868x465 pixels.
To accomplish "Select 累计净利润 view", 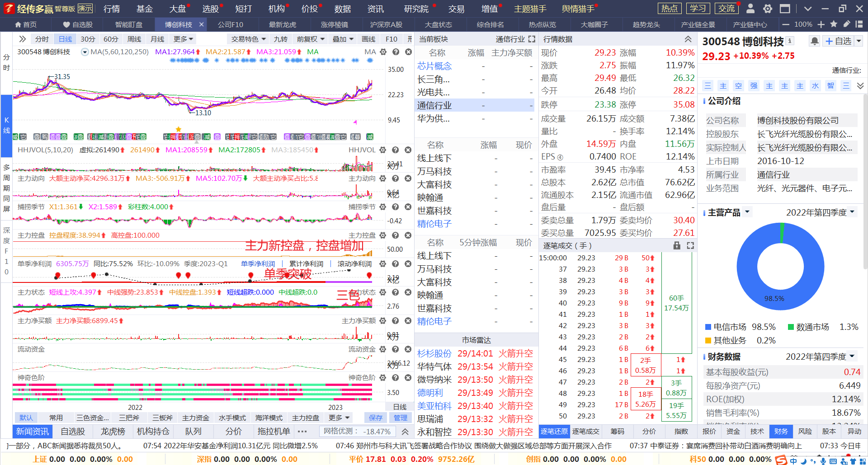I will 306,264.
